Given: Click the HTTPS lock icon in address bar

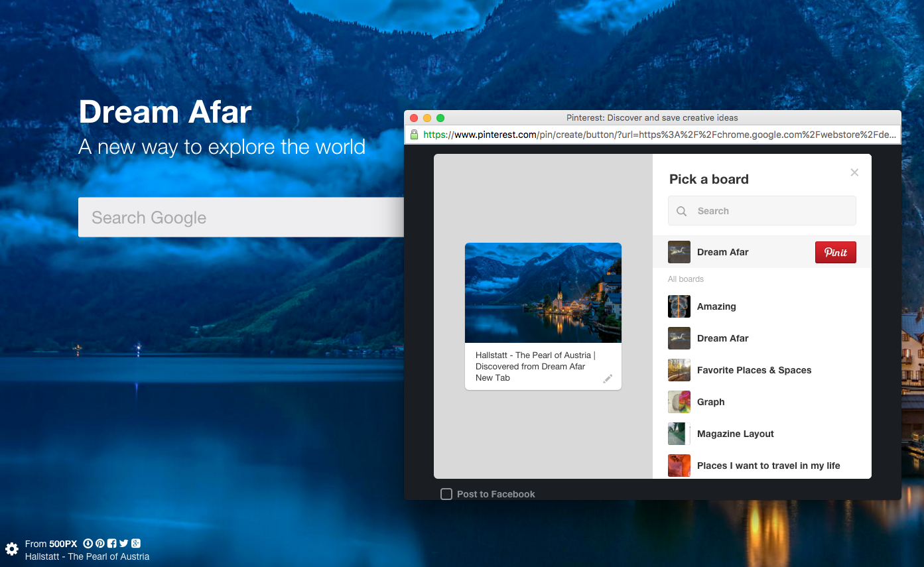Looking at the screenshot, I should click(414, 134).
